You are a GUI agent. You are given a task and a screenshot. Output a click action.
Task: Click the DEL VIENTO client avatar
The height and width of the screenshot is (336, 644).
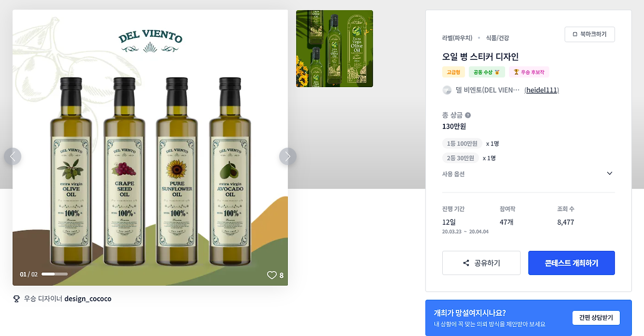click(x=447, y=90)
